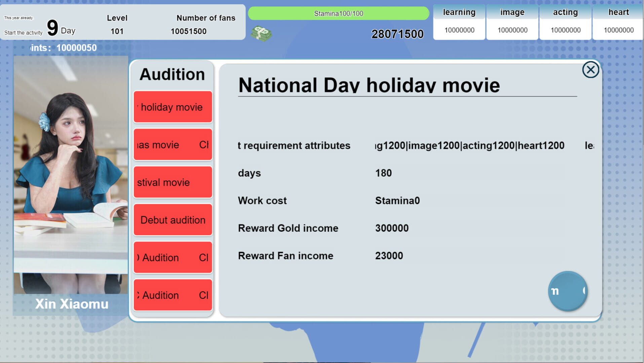Open the Debut audition entry
Viewport: 644px width, 363px height.
point(173,220)
